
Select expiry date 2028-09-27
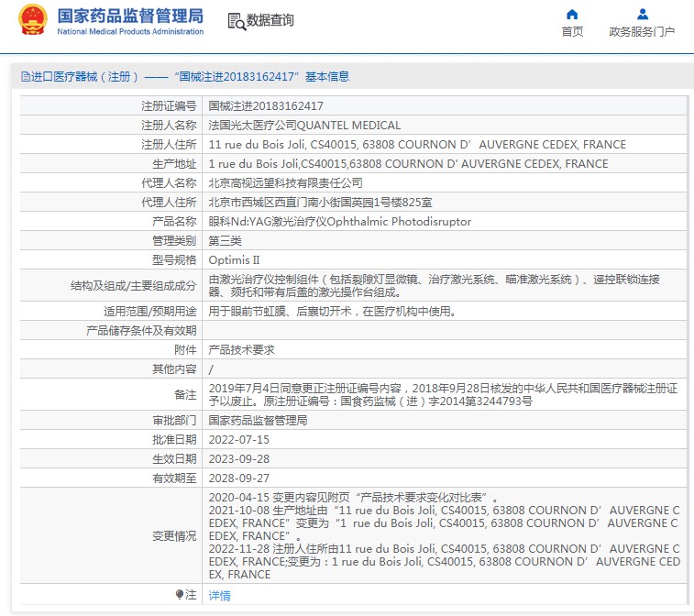tap(239, 478)
